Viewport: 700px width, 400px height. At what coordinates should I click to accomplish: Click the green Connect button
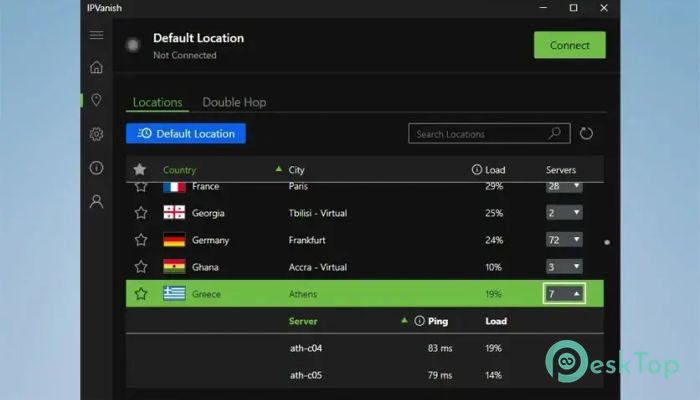click(570, 45)
